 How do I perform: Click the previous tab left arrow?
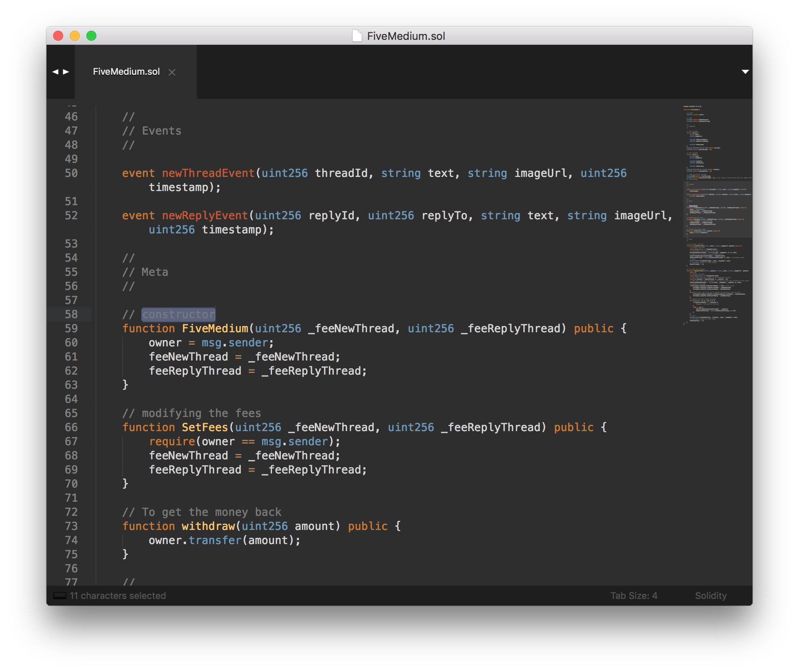[x=55, y=72]
